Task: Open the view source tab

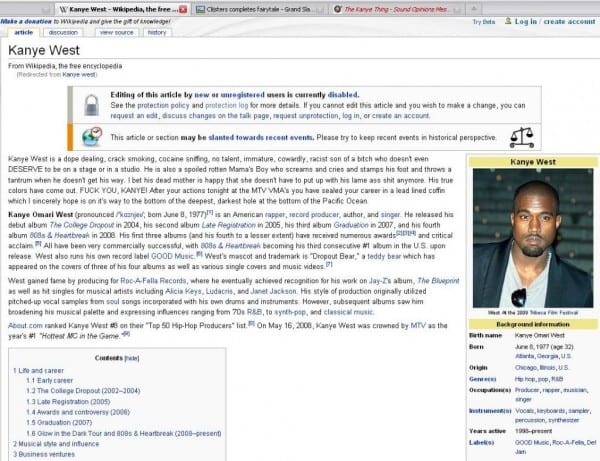Action: [117, 33]
